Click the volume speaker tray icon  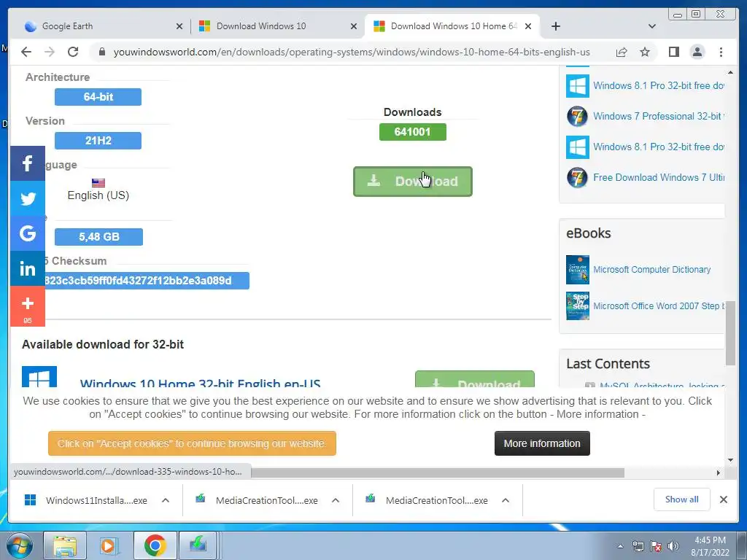tap(673, 546)
